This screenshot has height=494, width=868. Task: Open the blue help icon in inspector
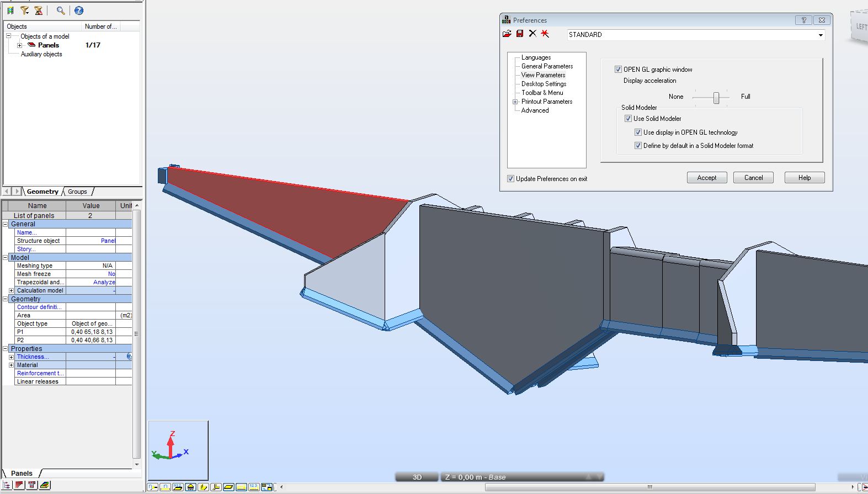[x=79, y=10]
